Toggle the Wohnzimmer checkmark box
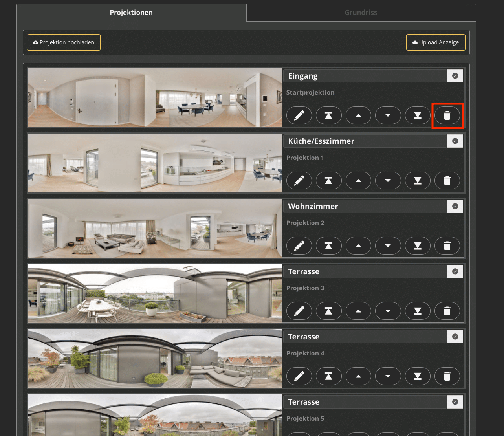Image resolution: width=504 pixels, height=436 pixels. tap(455, 206)
